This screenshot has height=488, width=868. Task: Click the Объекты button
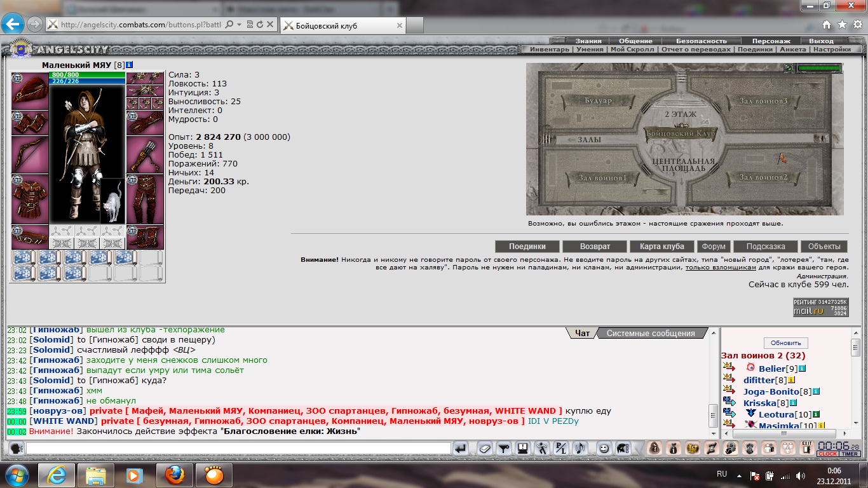[824, 247]
